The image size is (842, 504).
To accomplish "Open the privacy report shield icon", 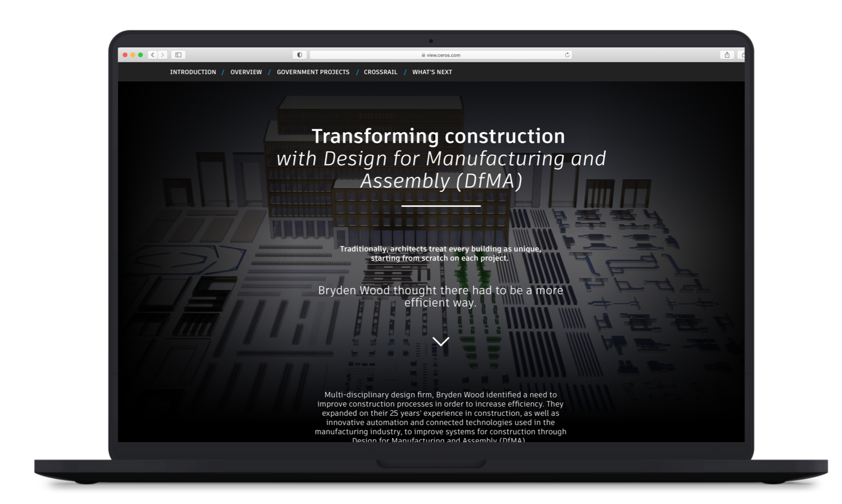I will pyautogui.click(x=299, y=55).
